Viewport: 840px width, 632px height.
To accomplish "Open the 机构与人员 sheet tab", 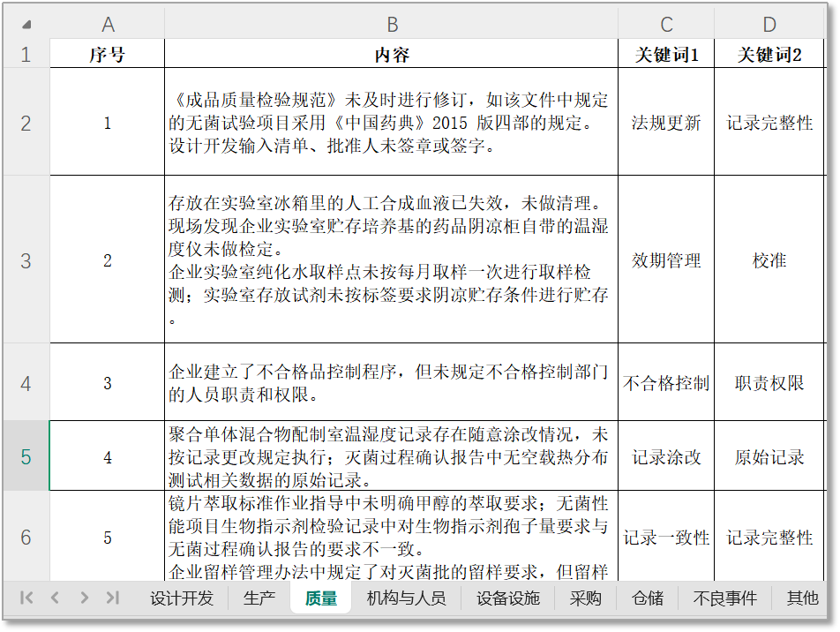I will [407, 598].
